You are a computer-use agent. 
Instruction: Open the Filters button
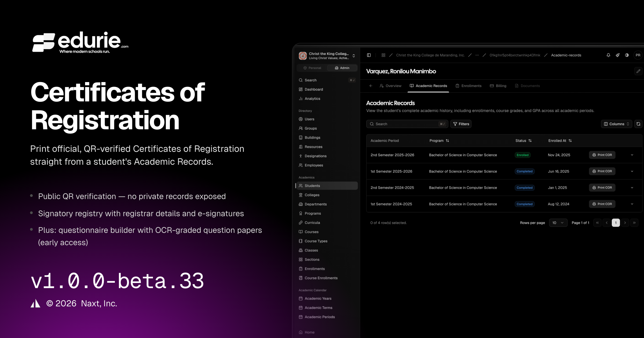point(461,124)
